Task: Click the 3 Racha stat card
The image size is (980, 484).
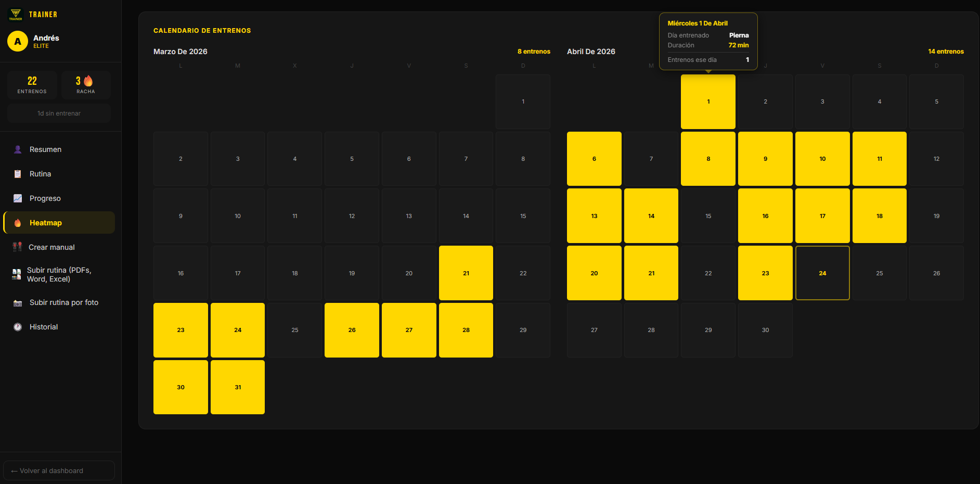Action: [x=86, y=85]
